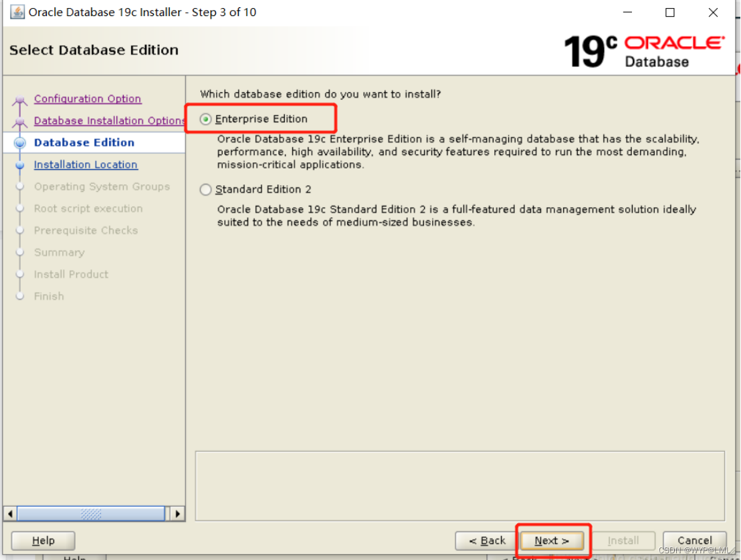
Task: Click the Database Edition current step bullet
Action: (x=20, y=142)
